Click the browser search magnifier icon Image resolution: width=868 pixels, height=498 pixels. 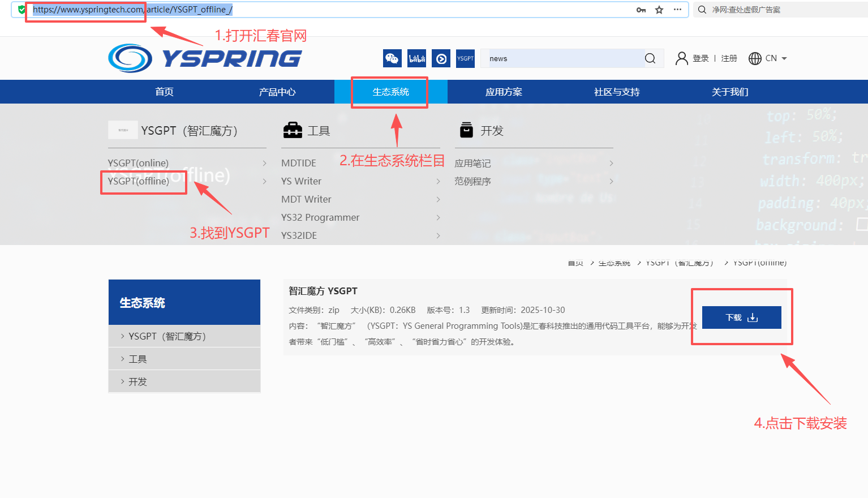(x=702, y=10)
